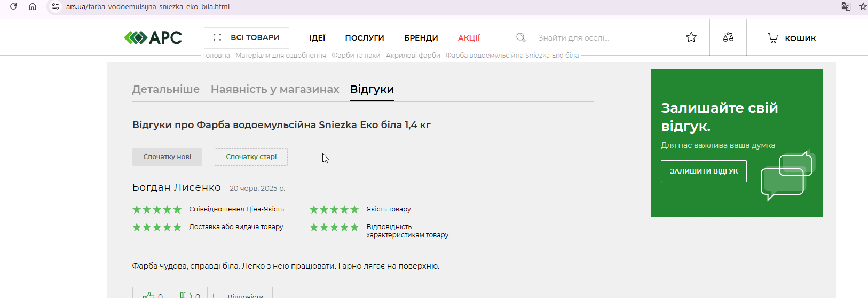Reload the page with browser refresh icon
Image resolution: width=868 pixels, height=298 pixels.
coord(13,6)
